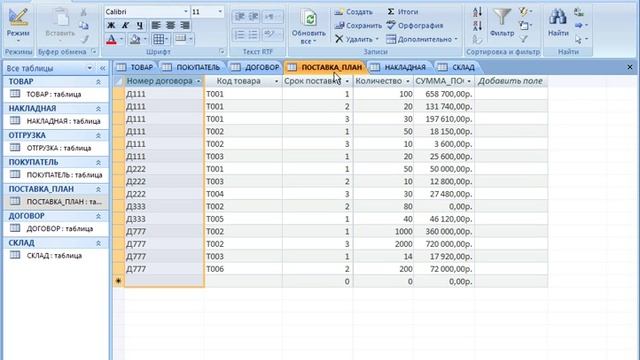
Task: Collapse the ТОВАР group
Action: point(98,82)
